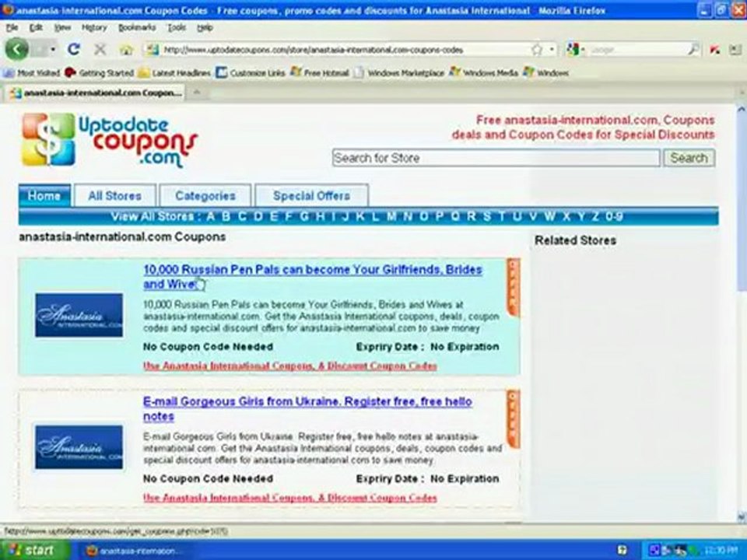Open the Help menu
Screen dimensions: 747x560
point(205,28)
